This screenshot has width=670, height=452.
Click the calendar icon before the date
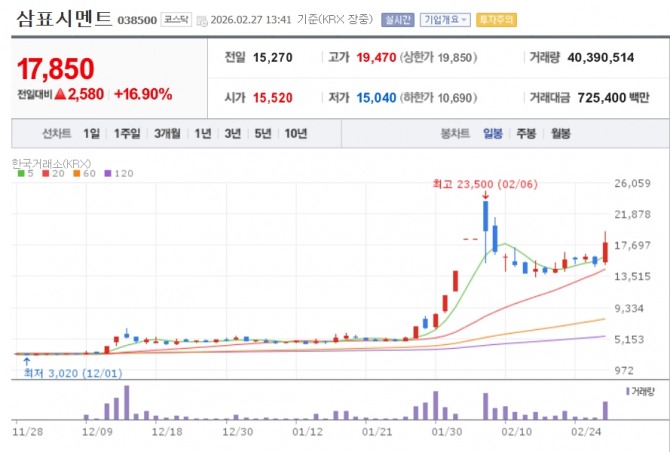pos(202,21)
